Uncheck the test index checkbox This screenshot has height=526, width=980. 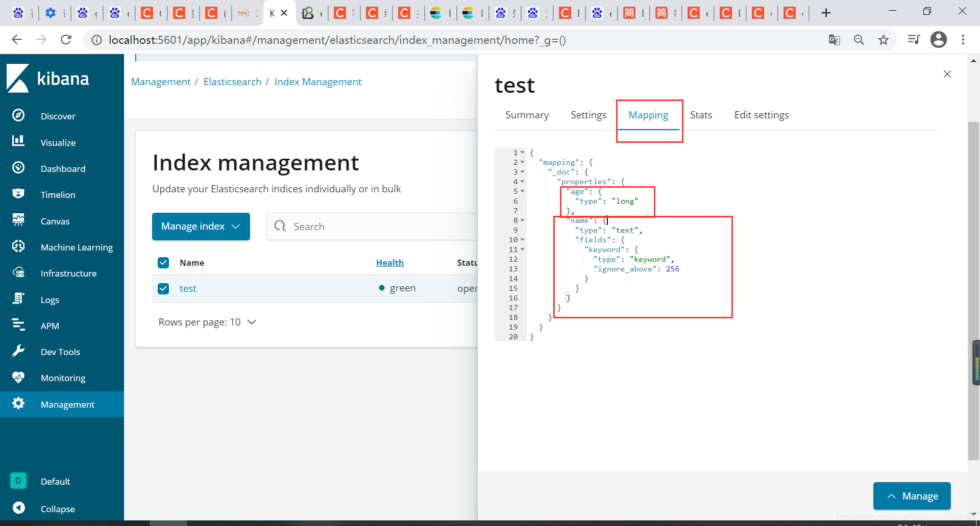click(163, 289)
